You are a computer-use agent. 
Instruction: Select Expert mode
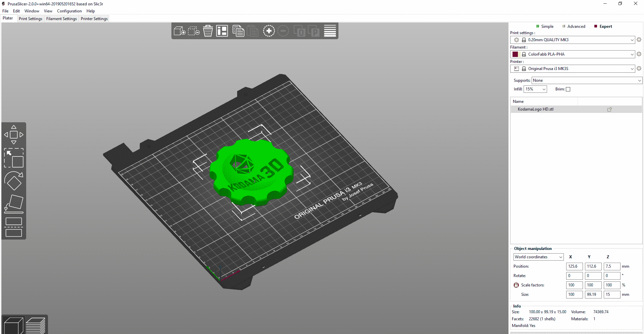(x=603, y=26)
